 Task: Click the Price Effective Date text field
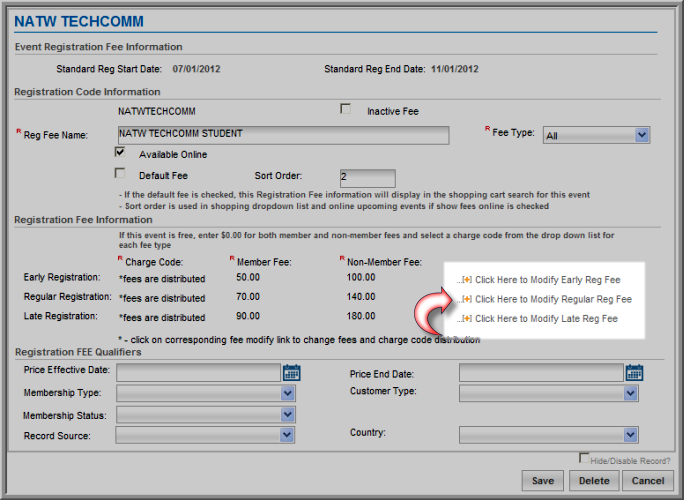[x=198, y=373]
